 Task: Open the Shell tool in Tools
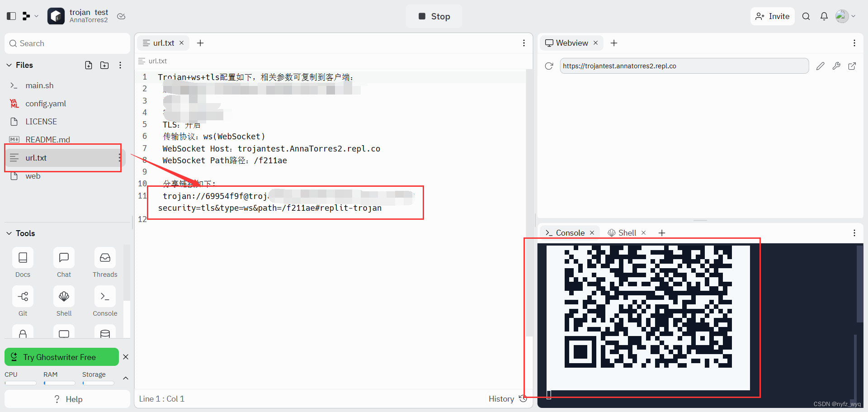pyautogui.click(x=64, y=302)
